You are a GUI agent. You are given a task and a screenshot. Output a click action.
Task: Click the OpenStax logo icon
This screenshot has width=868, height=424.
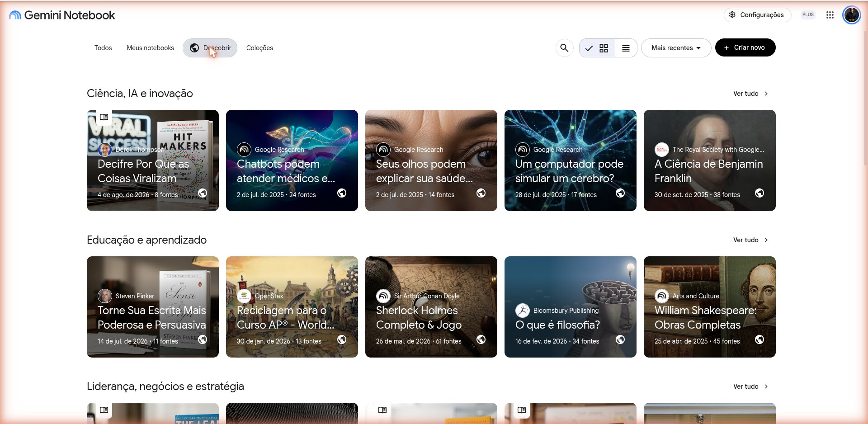244,296
